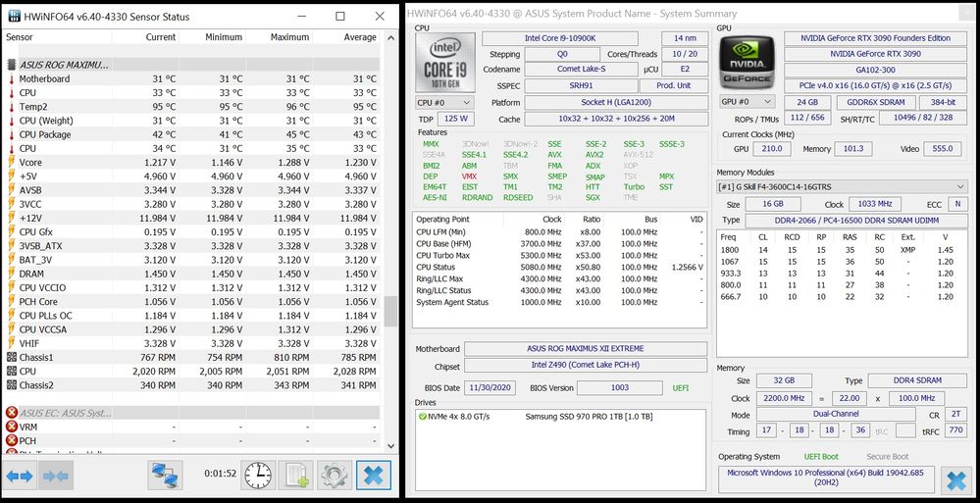Click the Maximum column header
980x503 pixels.
pos(280,37)
